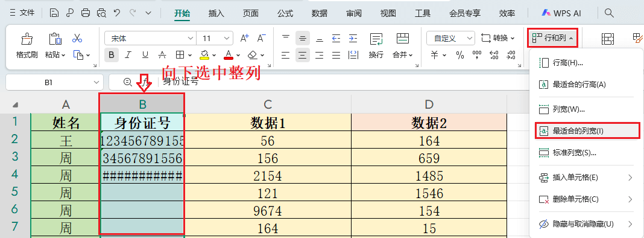Open the font size 11 dropdown
Image resolution: width=644 pixels, height=238 pixels.
click(227, 38)
